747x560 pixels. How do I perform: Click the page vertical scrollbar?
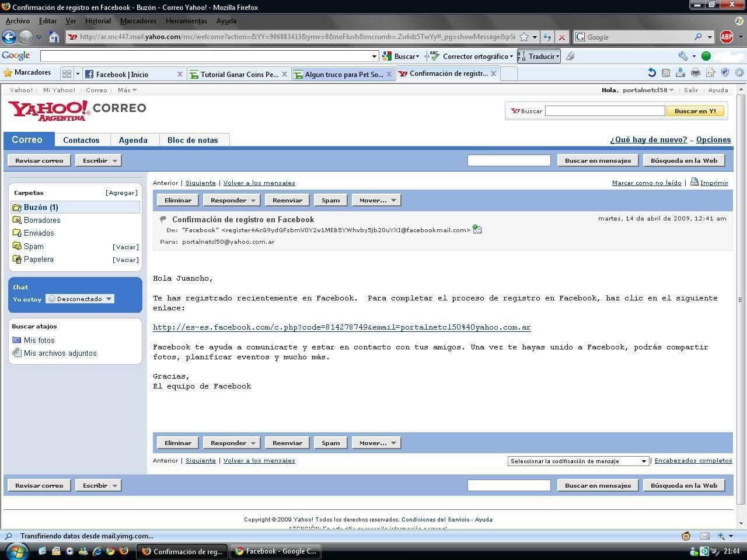point(741,299)
